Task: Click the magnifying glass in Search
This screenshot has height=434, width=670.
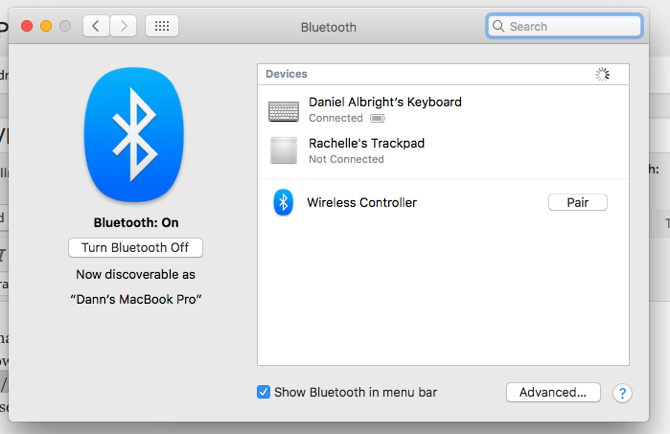Action: (x=499, y=27)
